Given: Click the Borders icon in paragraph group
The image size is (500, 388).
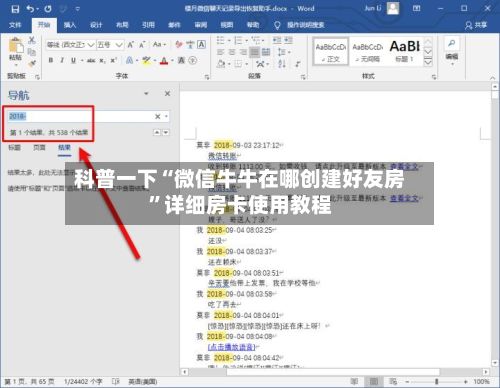Looking at the screenshot, I should (238, 63).
